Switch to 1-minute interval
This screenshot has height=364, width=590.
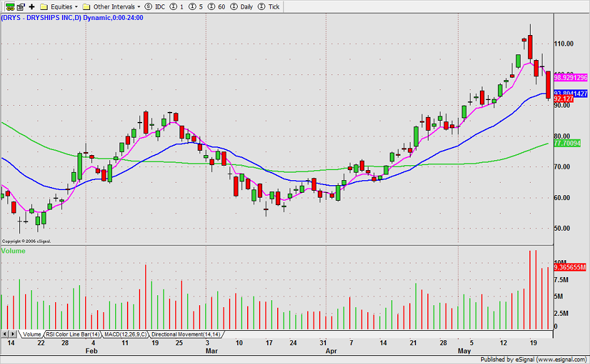pyautogui.click(x=176, y=7)
